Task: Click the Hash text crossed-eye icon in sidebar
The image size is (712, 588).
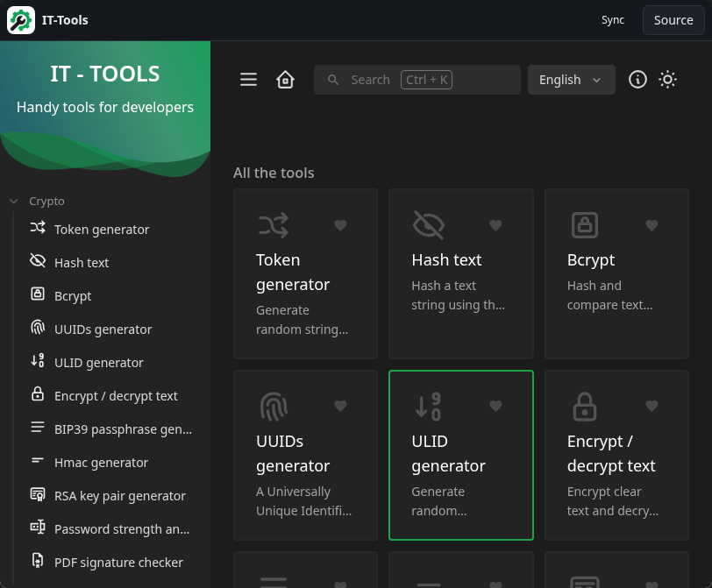Action: pos(38,260)
